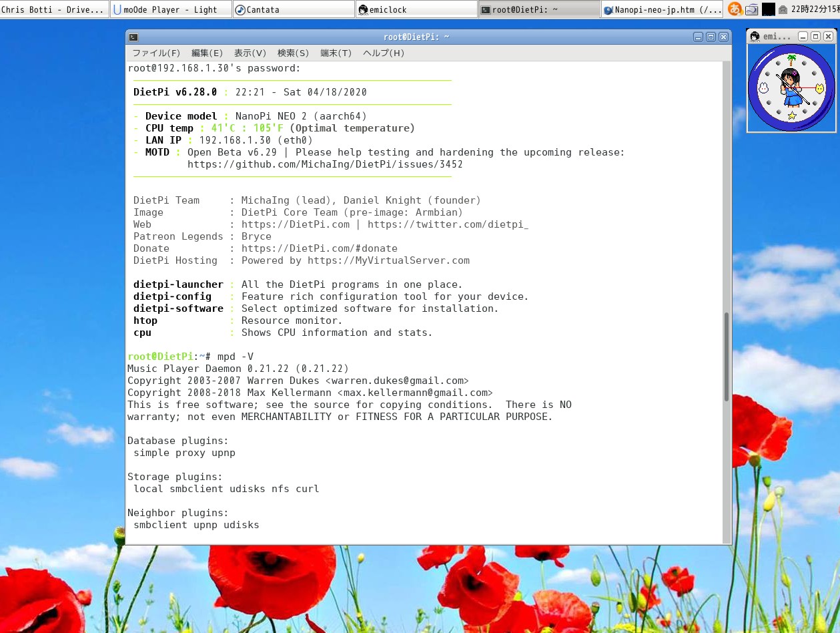Open the 表示(V) menu
Image resolution: width=840 pixels, height=633 pixels.
250,53
